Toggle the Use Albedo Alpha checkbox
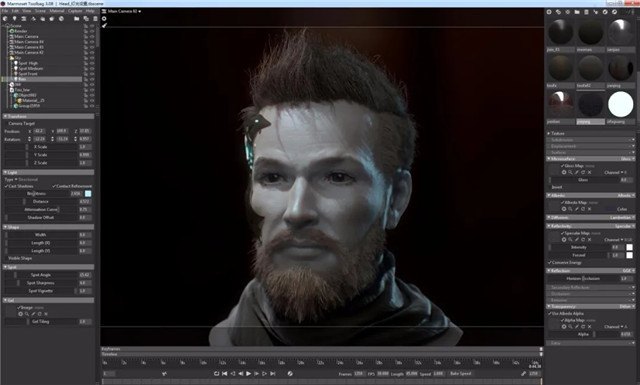 coord(550,314)
